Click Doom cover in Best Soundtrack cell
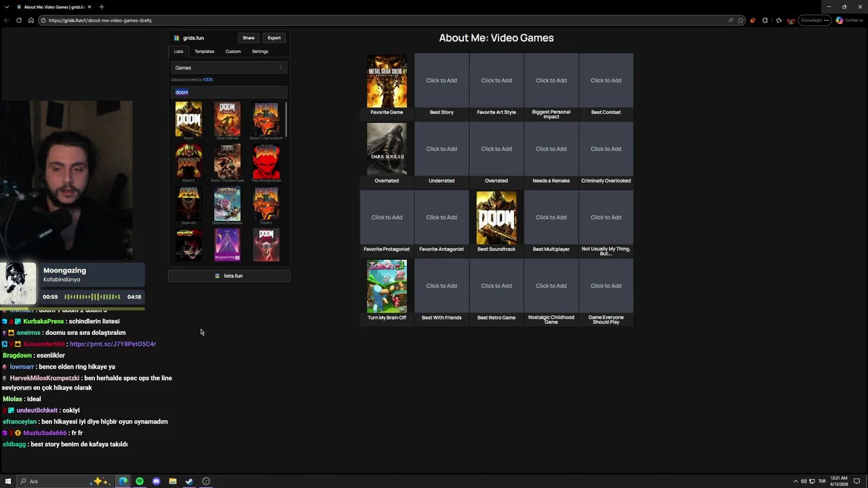The width and height of the screenshot is (868, 488). [x=496, y=218]
